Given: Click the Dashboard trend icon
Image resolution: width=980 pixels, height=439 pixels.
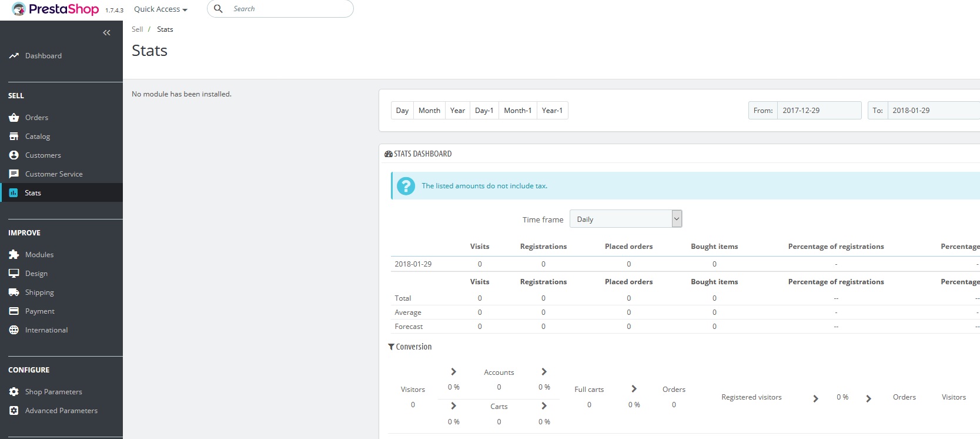Looking at the screenshot, I should pos(14,56).
